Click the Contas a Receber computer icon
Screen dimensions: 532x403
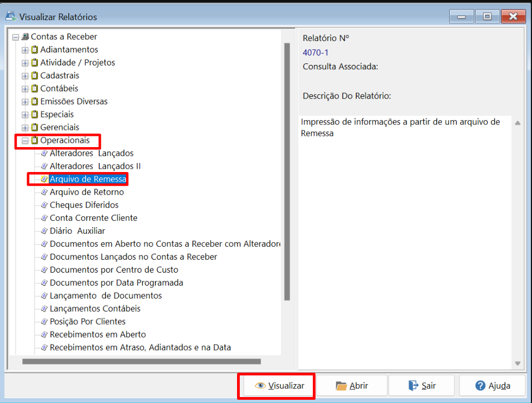(x=25, y=37)
